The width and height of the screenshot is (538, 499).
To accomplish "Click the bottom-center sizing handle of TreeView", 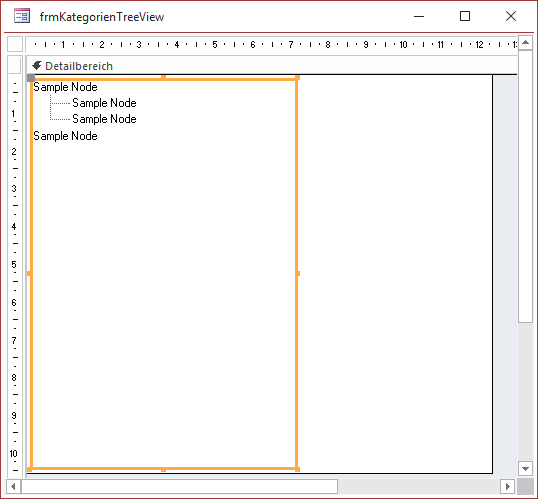I will (163, 469).
